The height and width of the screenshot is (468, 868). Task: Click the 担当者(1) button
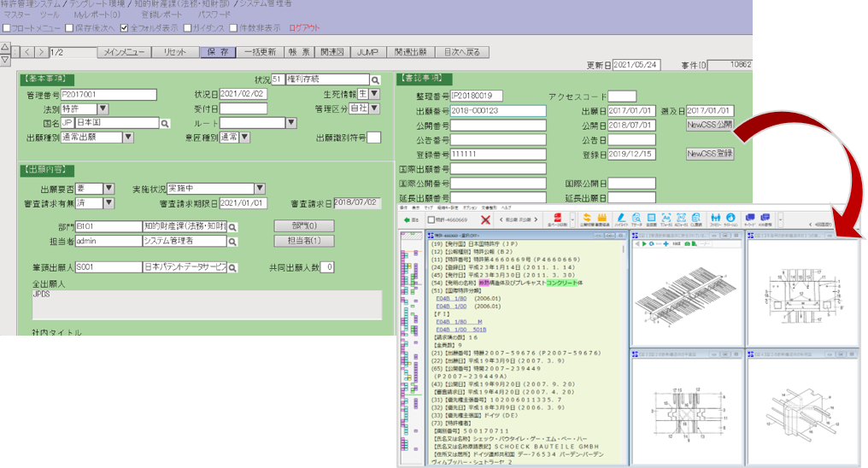click(304, 241)
